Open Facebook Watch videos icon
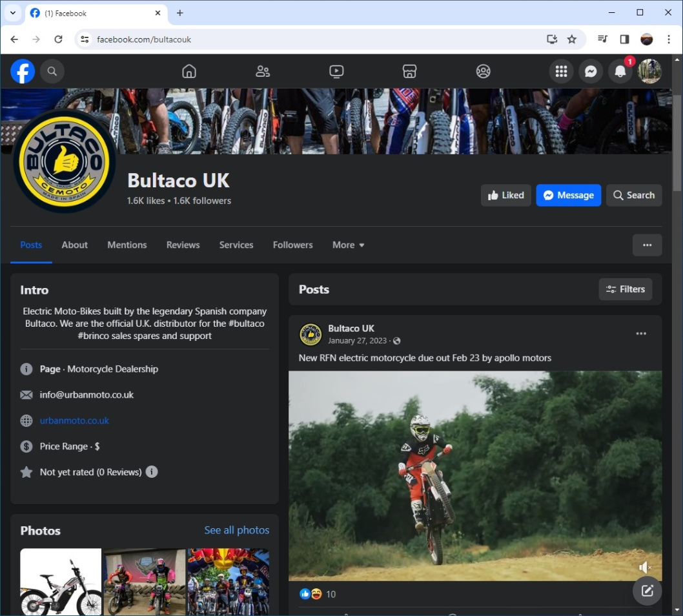The height and width of the screenshot is (616, 683). (336, 71)
